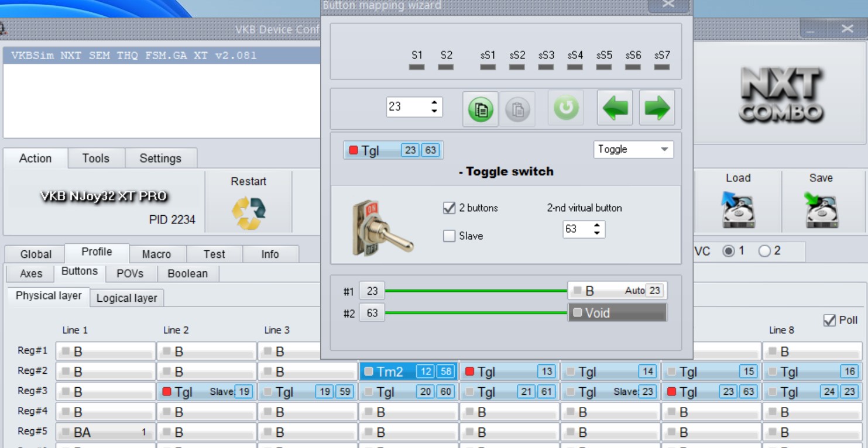Select the Tgl 13 cell in Reg#2

click(x=510, y=371)
